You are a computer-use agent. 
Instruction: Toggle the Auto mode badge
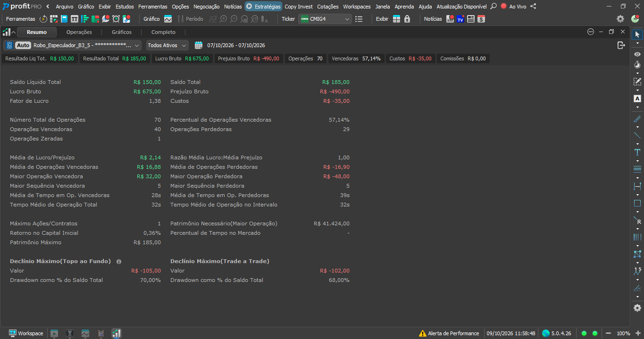pos(23,45)
